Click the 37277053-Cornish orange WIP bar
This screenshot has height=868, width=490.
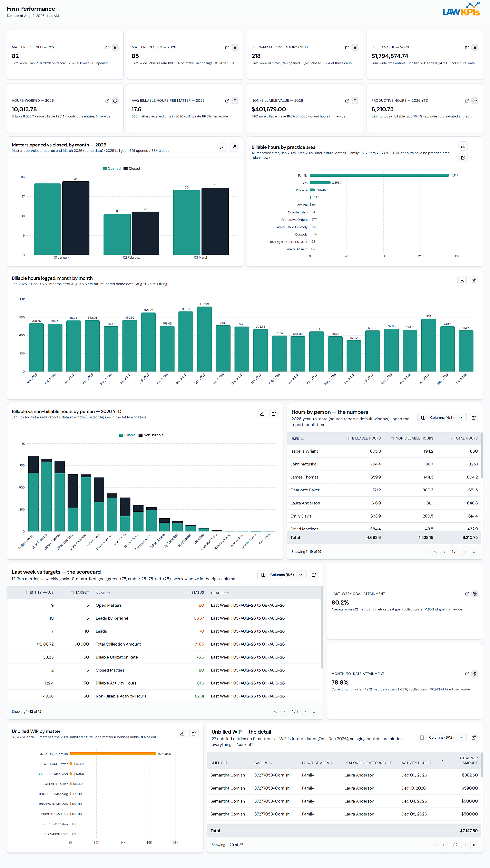[x=113, y=754]
